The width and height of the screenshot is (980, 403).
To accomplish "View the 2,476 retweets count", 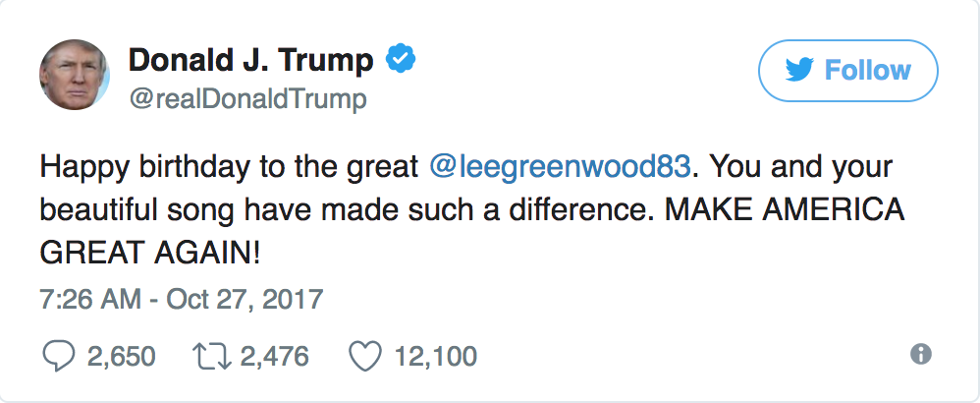I will click(275, 356).
